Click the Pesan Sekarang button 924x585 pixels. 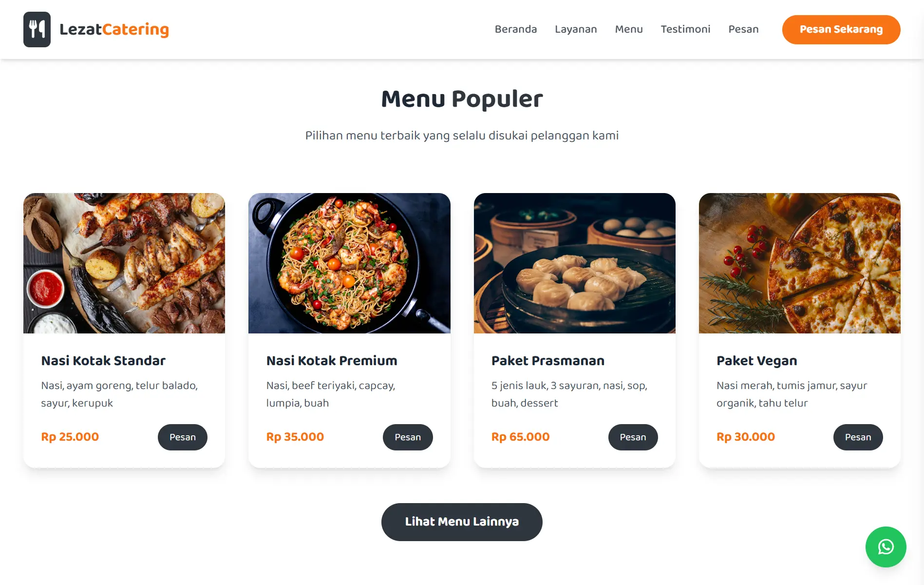point(841,29)
